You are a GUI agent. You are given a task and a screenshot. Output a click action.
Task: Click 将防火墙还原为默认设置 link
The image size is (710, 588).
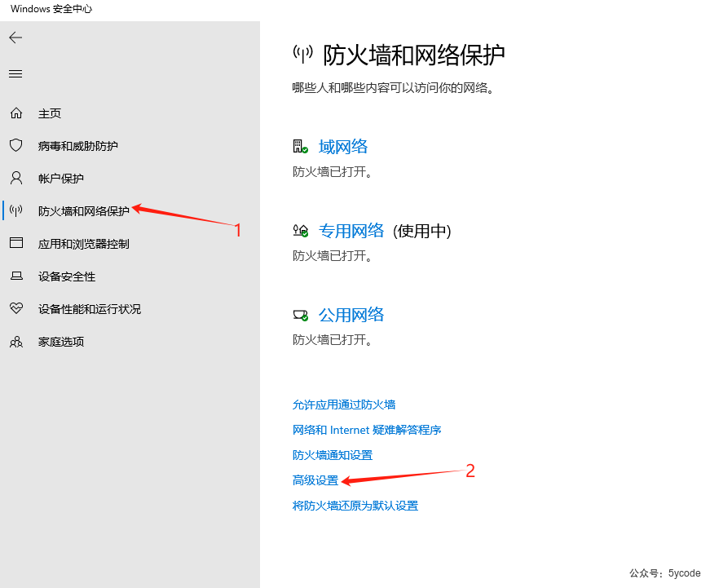355,506
